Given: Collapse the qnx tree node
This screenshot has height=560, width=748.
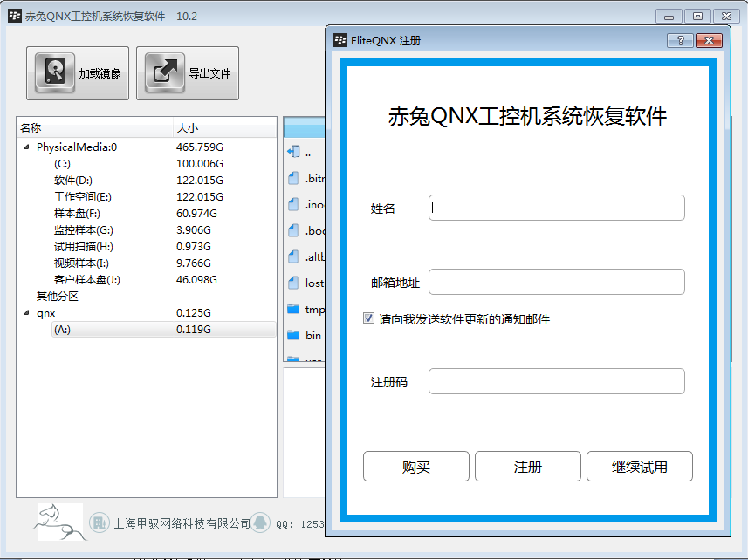Looking at the screenshot, I should point(27,313).
